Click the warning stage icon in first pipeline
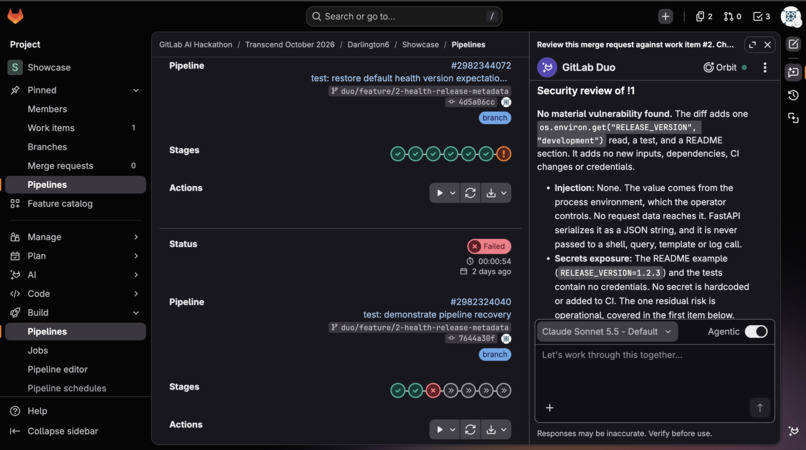 (x=504, y=154)
